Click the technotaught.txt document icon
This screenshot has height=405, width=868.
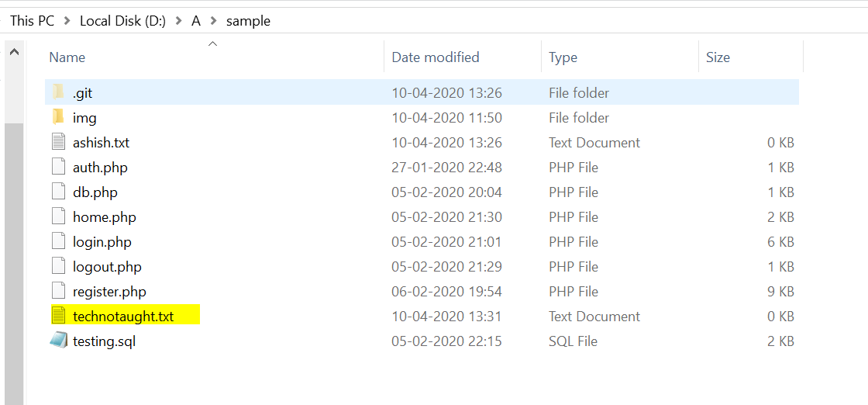pyautogui.click(x=59, y=317)
